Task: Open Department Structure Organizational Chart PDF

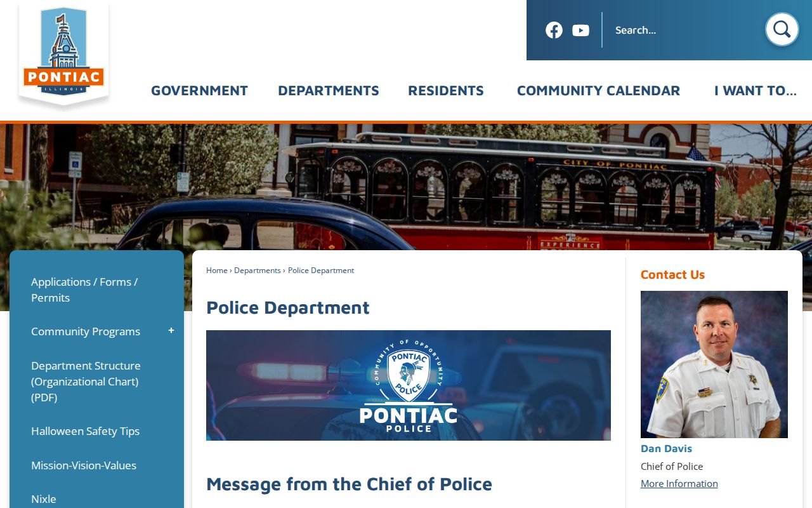Action: coord(86,382)
